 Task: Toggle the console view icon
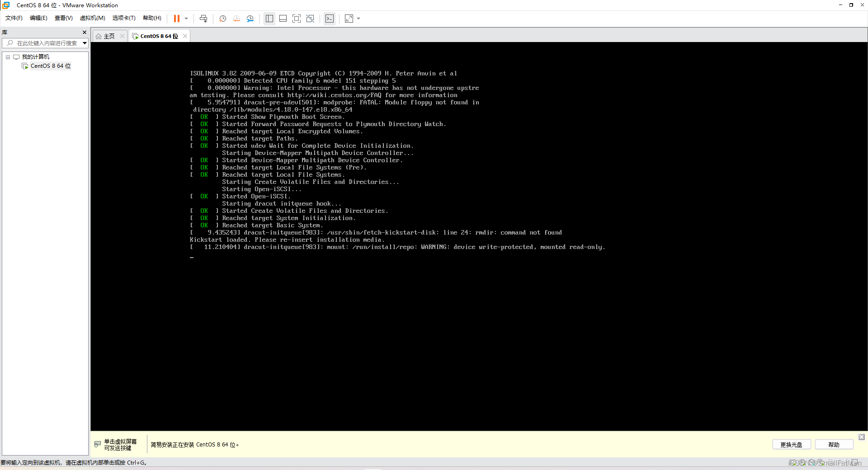[330, 19]
